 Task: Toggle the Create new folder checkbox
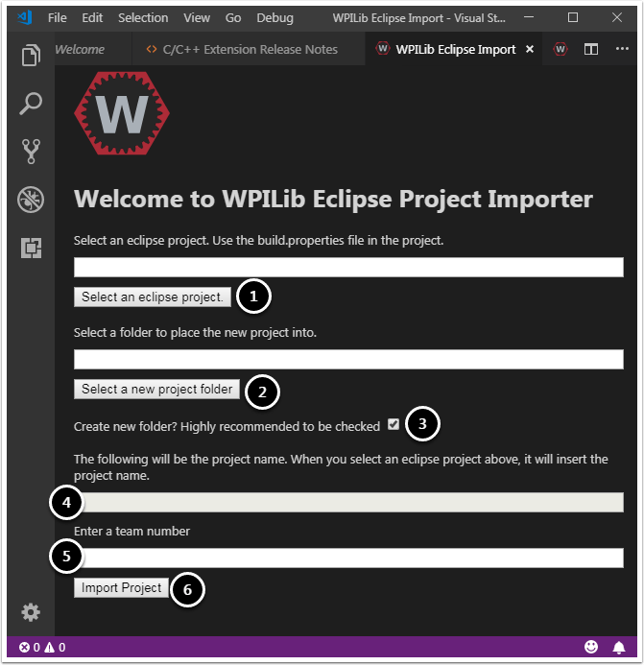tap(394, 424)
